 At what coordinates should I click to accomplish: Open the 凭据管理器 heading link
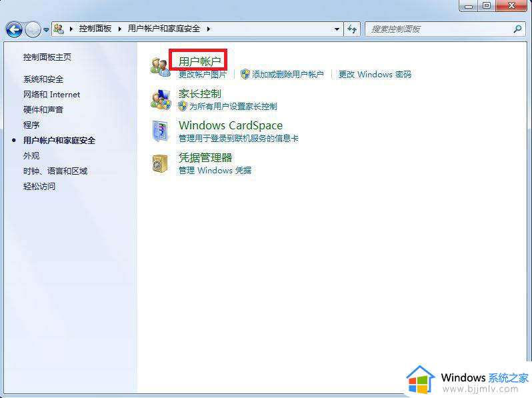click(205, 157)
